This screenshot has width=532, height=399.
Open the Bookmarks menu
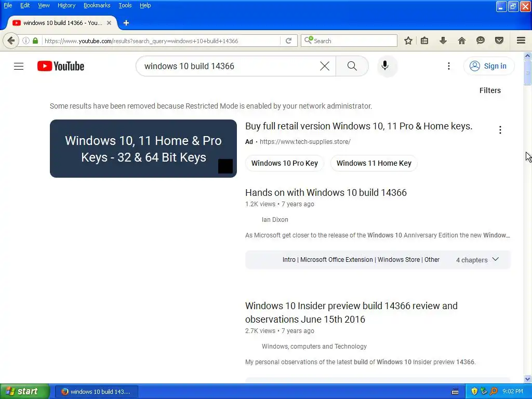click(97, 5)
